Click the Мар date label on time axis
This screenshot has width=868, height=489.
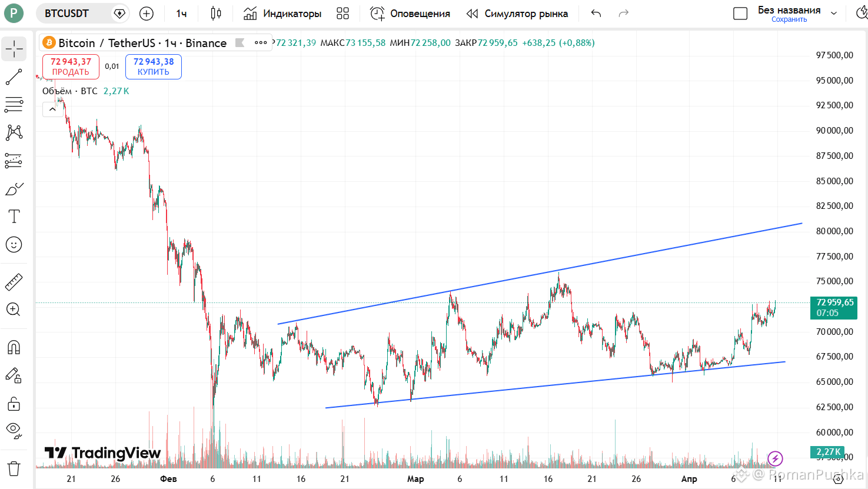[415, 479]
